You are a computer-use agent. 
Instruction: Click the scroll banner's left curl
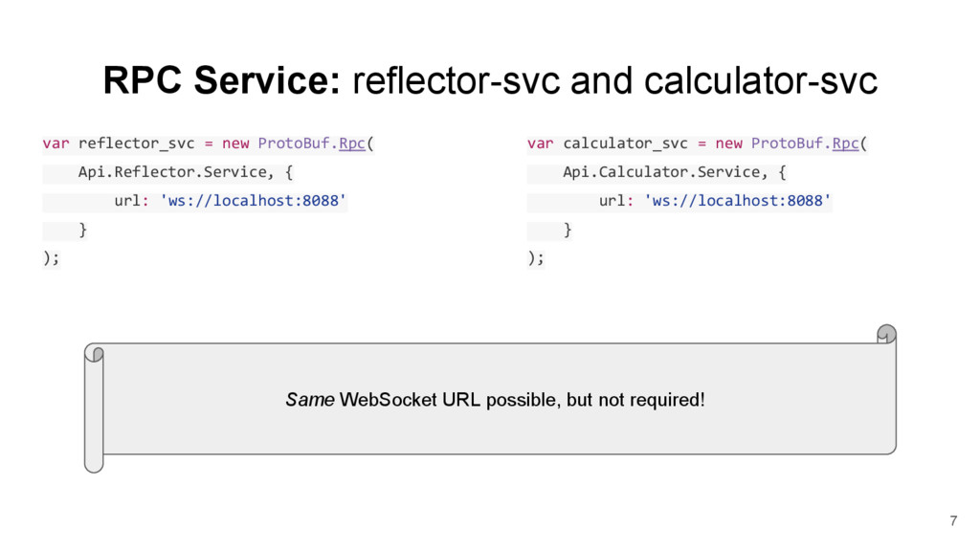94,408
